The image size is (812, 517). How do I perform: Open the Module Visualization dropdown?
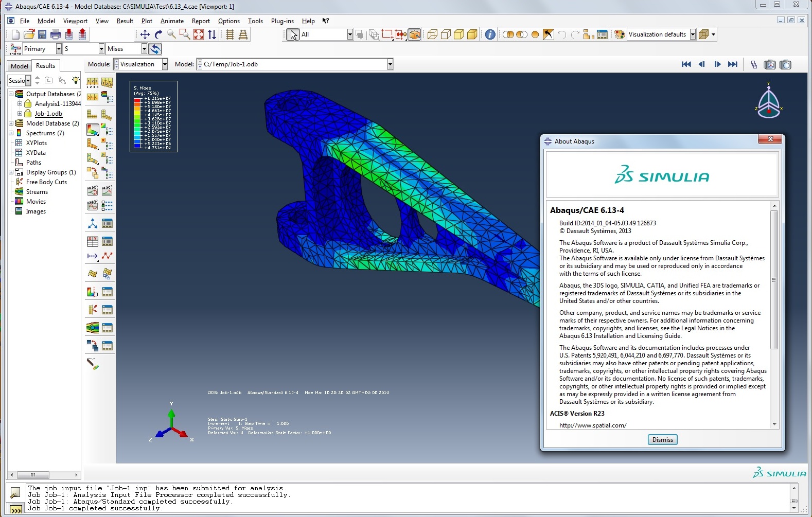(x=165, y=64)
